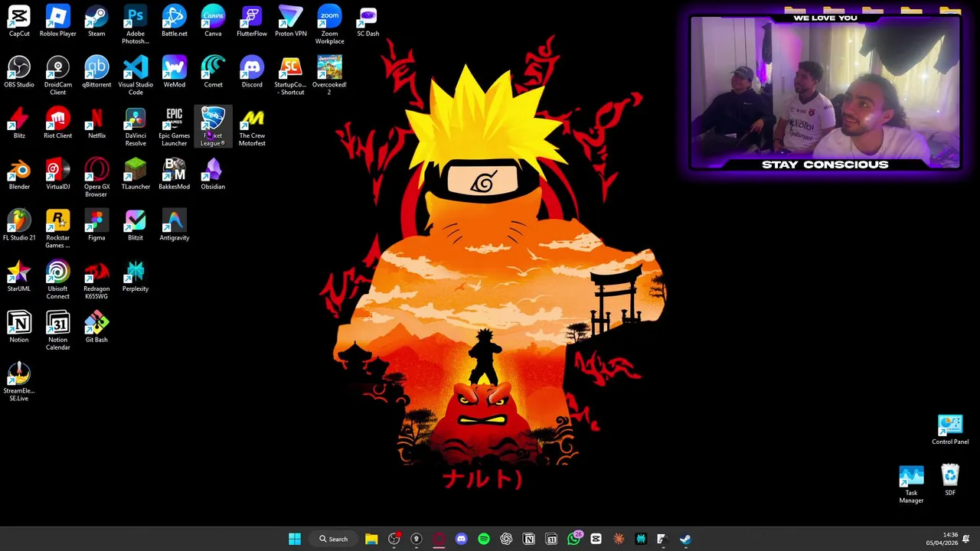Click the SDF recycle bin icon

pos(950,481)
